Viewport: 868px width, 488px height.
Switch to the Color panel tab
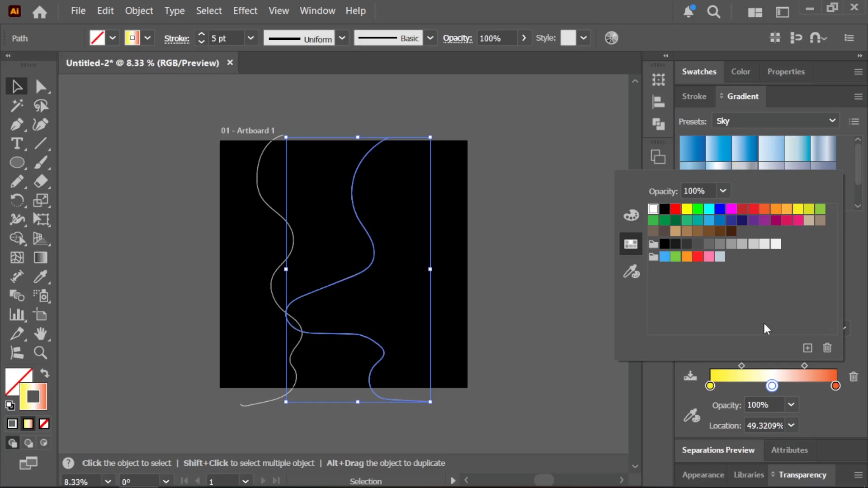(741, 71)
